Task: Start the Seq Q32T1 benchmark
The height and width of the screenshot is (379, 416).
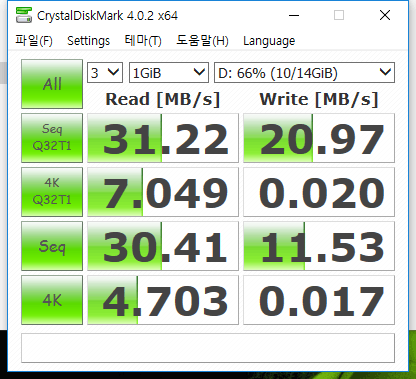Action: (52, 138)
